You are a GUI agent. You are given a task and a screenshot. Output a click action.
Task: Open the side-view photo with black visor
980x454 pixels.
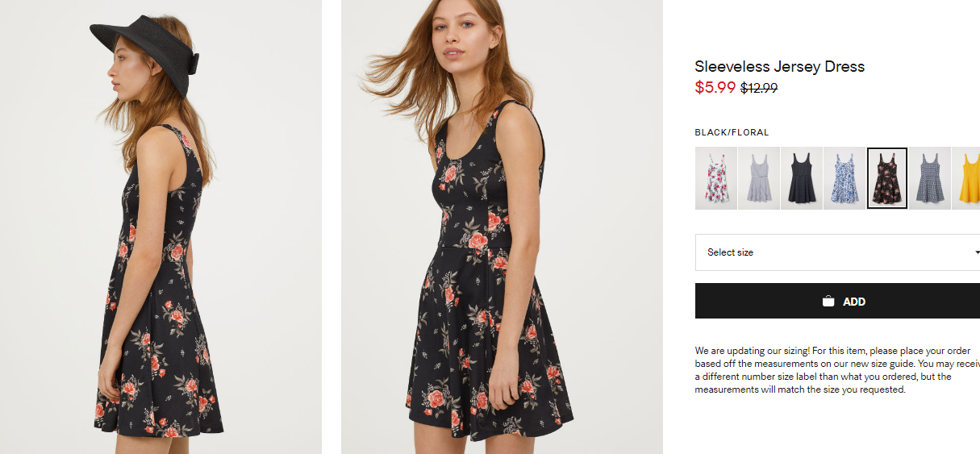coord(161,227)
